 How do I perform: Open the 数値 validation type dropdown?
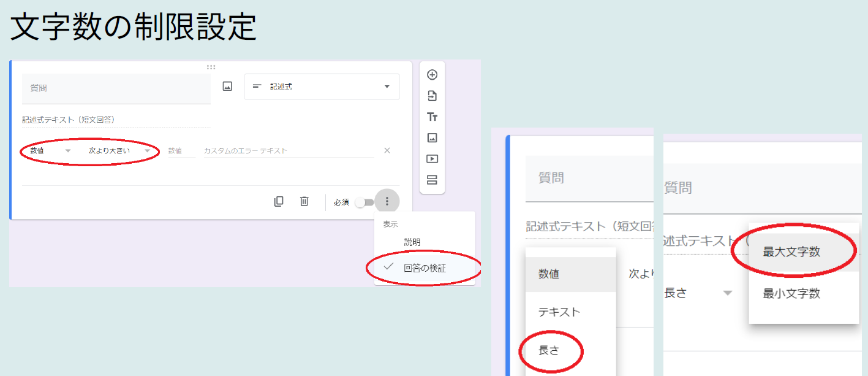(51, 150)
